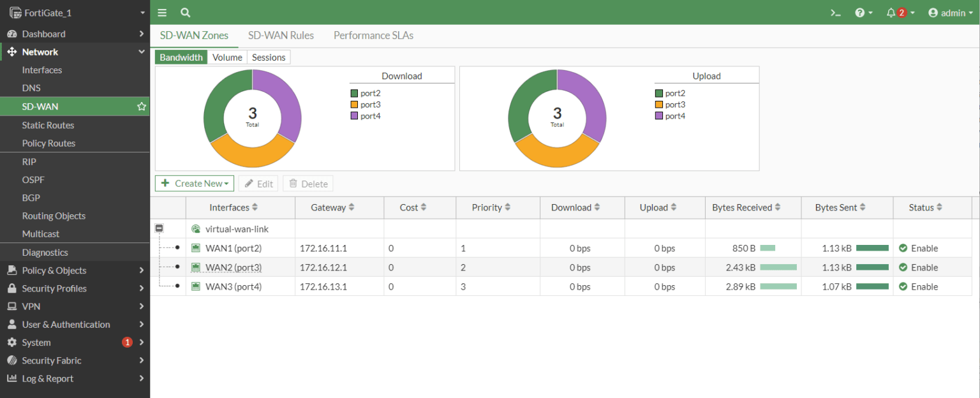Screen dimensions: 980x398
Task: Click the Help question mark icon
Action: click(x=861, y=12)
